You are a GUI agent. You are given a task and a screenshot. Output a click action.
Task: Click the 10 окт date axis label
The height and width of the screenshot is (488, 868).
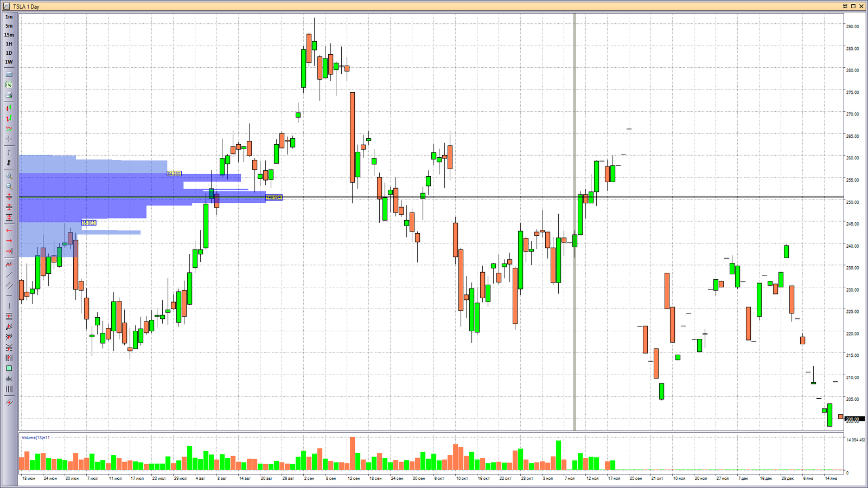point(462,479)
